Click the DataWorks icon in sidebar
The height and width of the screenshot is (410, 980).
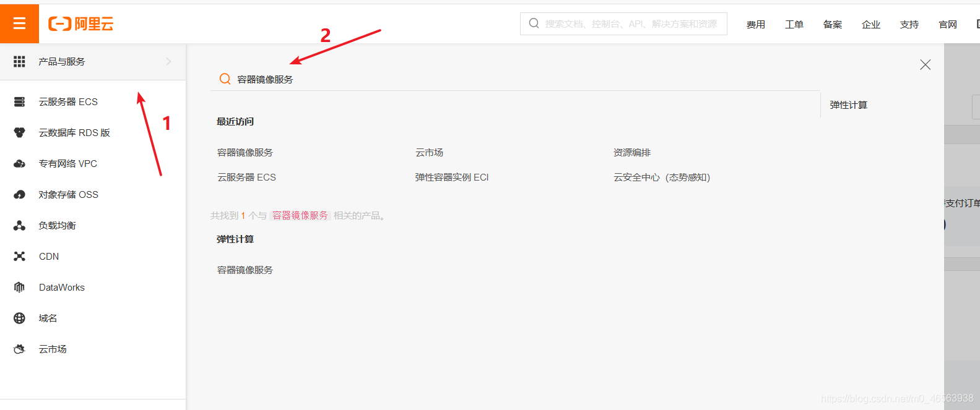point(19,287)
